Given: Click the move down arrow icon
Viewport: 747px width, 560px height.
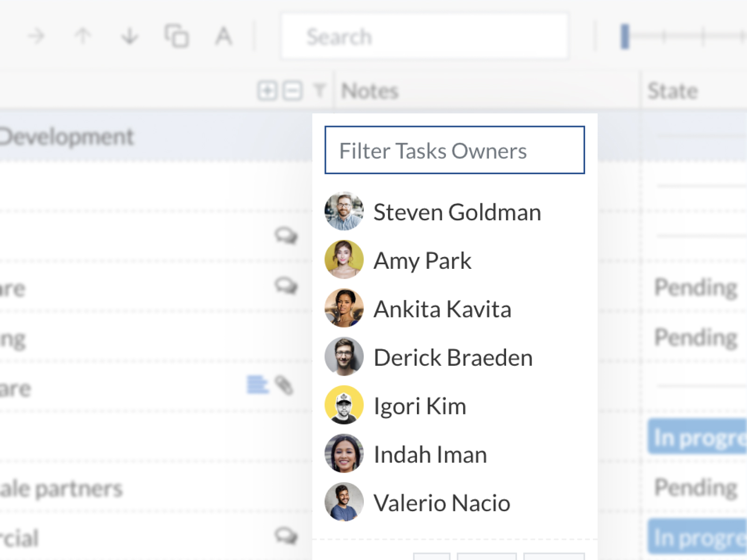Looking at the screenshot, I should (x=129, y=36).
